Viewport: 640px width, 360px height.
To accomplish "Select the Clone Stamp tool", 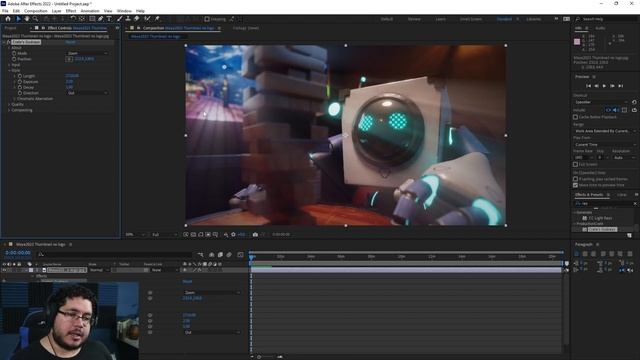I will tap(128, 19).
